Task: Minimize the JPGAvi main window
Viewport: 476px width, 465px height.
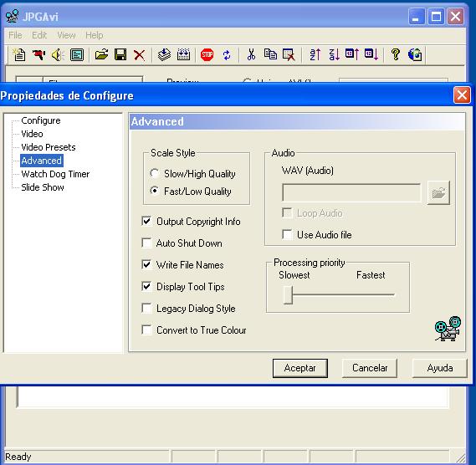Action: [417, 17]
